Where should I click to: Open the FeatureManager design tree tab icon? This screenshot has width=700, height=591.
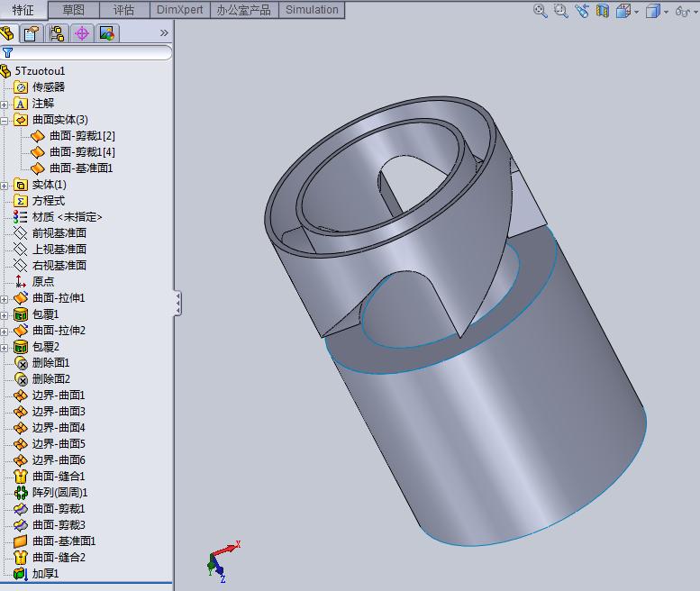point(7,33)
